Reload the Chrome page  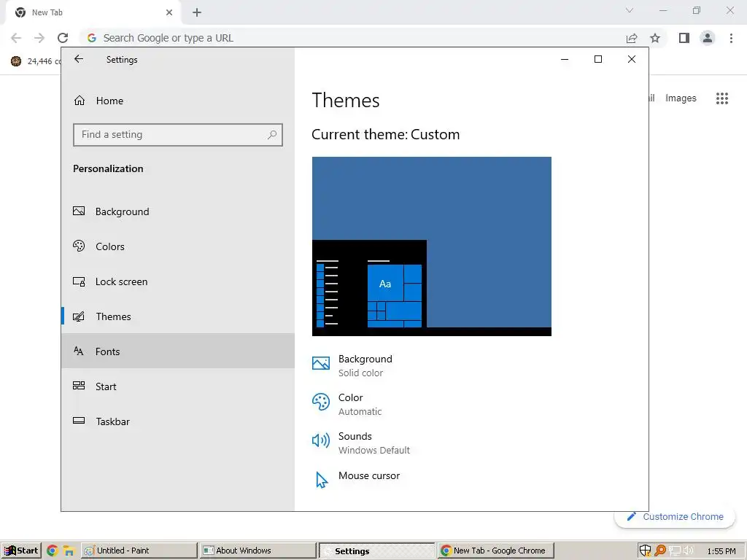[63, 38]
